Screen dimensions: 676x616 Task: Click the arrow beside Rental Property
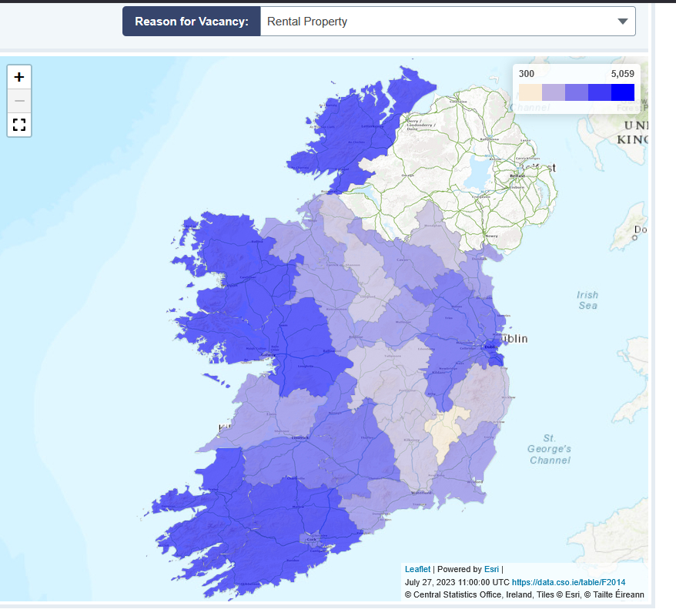[x=623, y=22]
